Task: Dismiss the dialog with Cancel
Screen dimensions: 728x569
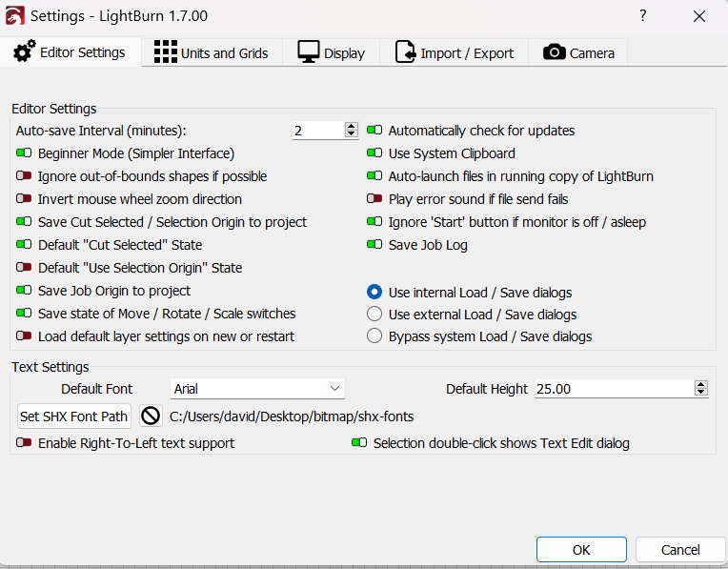Action: [x=680, y=550]
